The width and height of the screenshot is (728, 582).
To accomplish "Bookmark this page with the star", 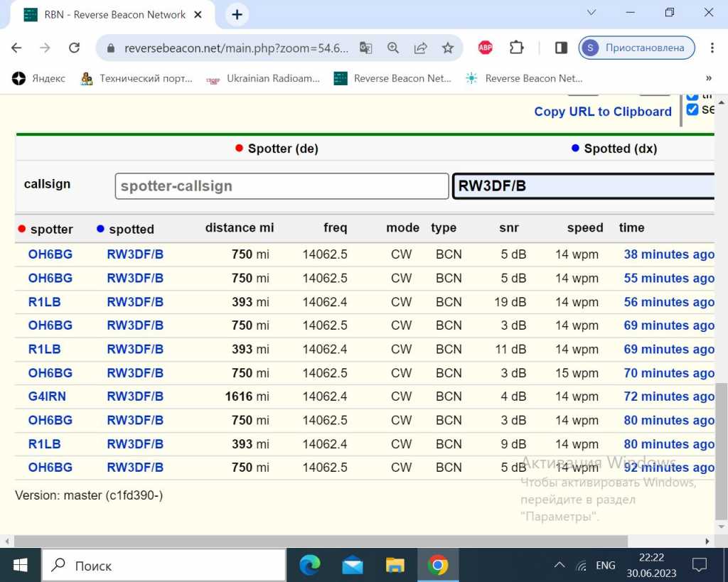I will tap(448, 48).
